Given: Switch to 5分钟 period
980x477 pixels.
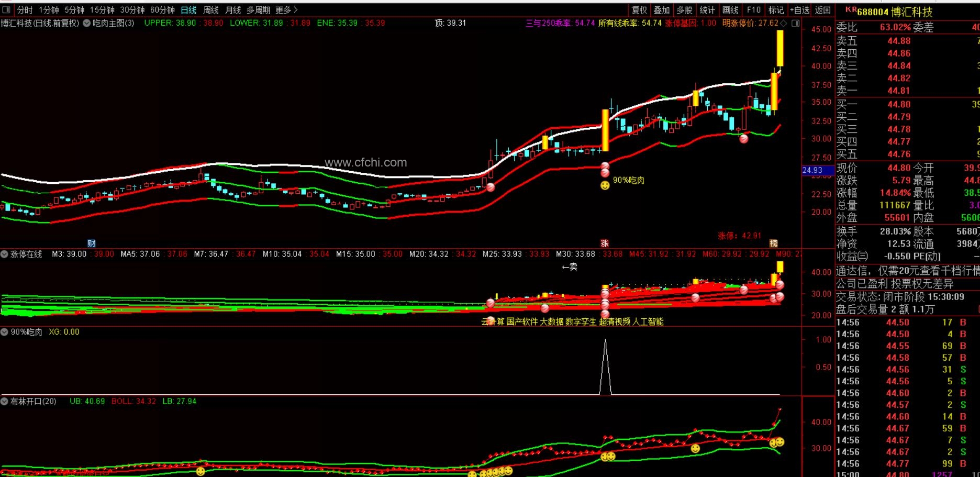Looking at the screenshot, I should (x=74, y=10).
